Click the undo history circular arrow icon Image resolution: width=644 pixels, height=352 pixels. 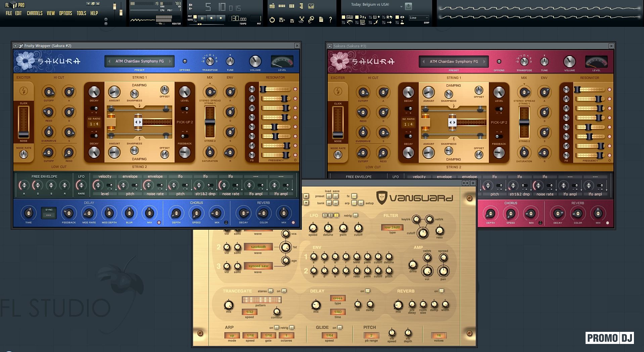pyautogui.click(x=272, y=20)
